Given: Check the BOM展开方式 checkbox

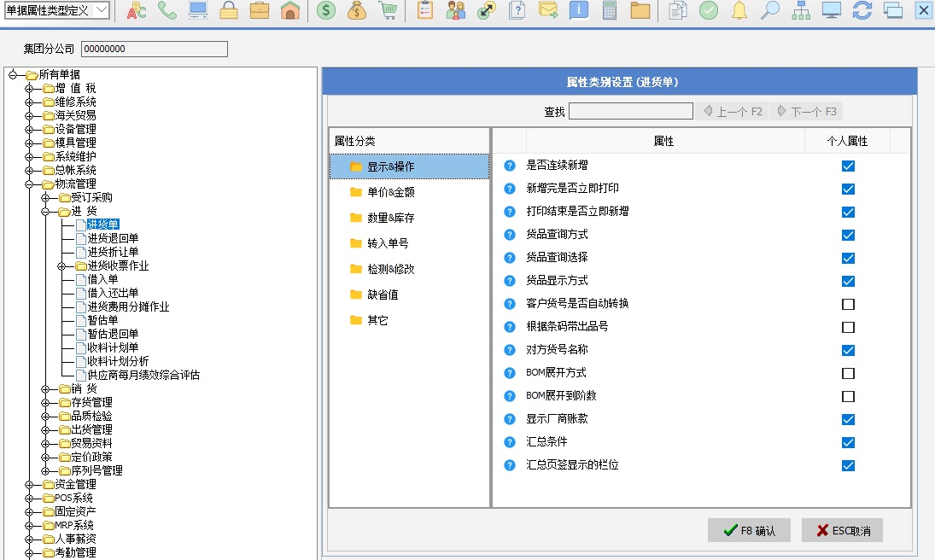Looking at the screenshot, I should pyautogui.click(x=848, y=373).
